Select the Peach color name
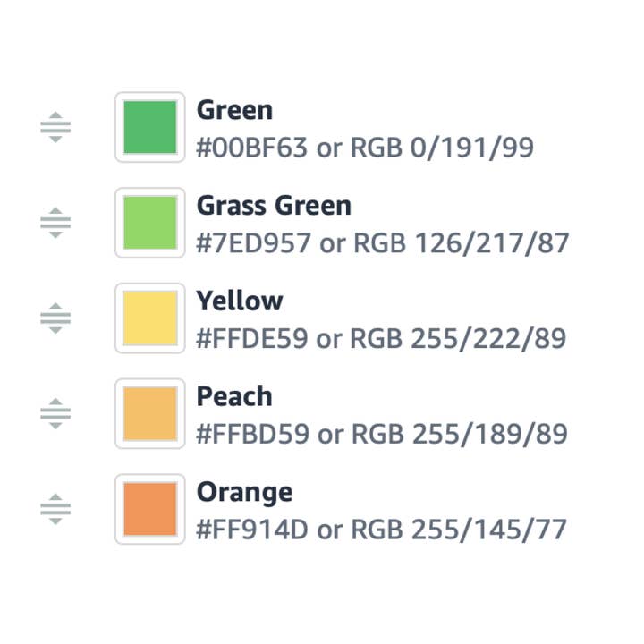Viewport: 644px width, 644px height. pos(234,397)
